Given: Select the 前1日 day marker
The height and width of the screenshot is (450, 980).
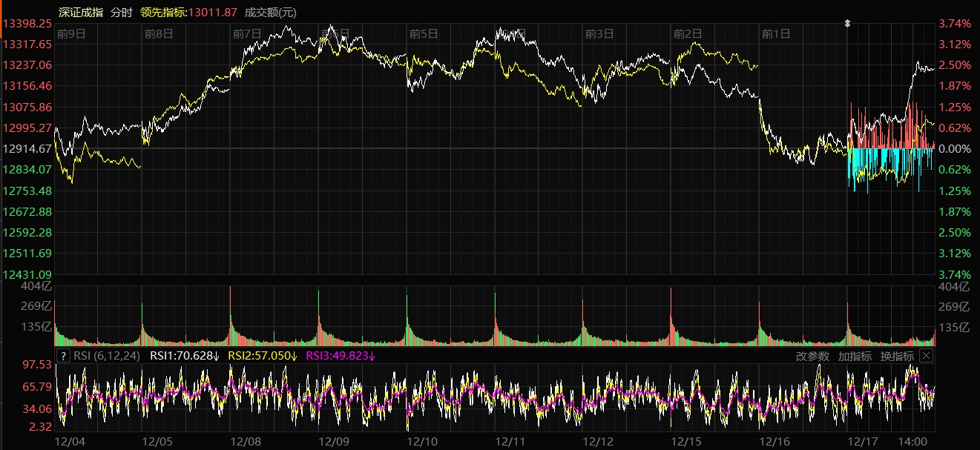Looking at the screenshot, I should (776, 33).
